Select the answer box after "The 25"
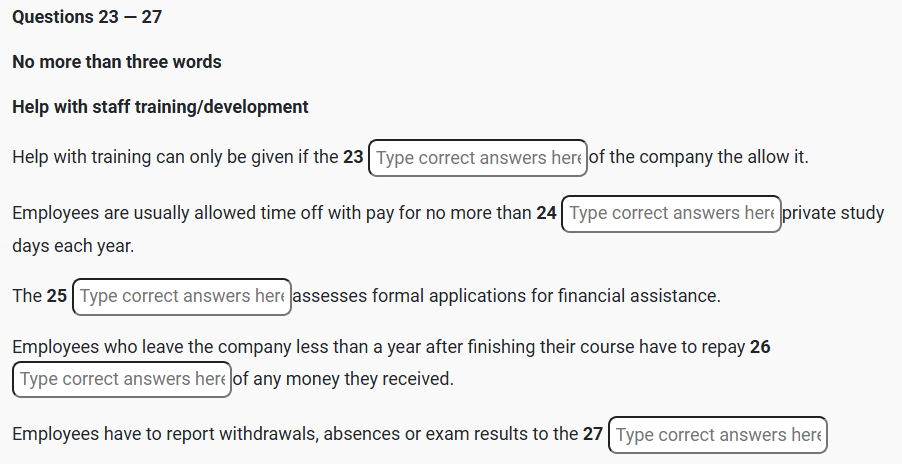The image size is (902, 464). pyautogui.click(x=182, y=296)
